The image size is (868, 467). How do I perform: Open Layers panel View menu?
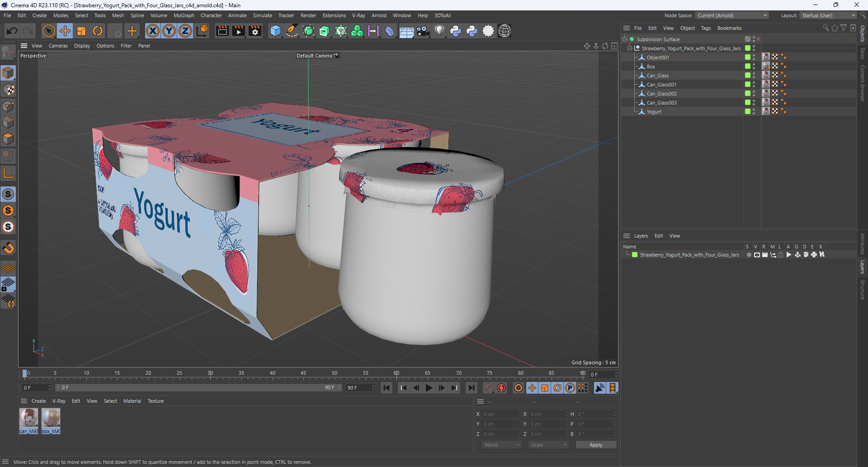coord(675,236)
